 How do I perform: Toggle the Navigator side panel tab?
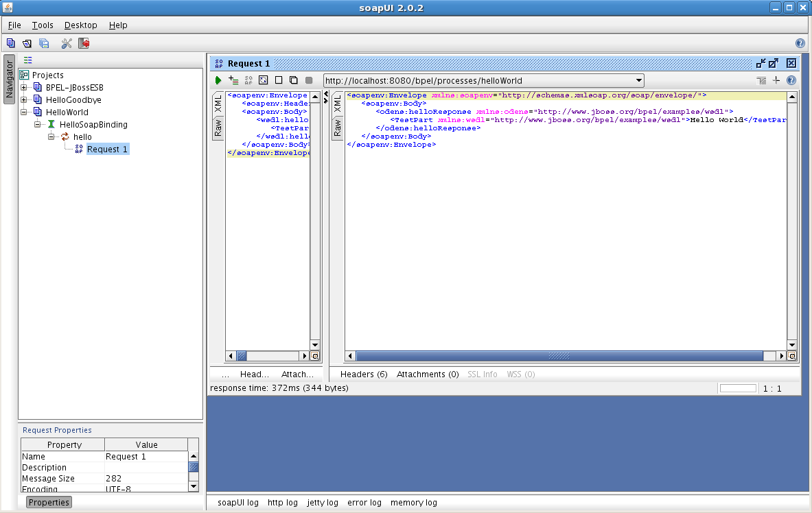pyautogui.click(x=10, y=79)
